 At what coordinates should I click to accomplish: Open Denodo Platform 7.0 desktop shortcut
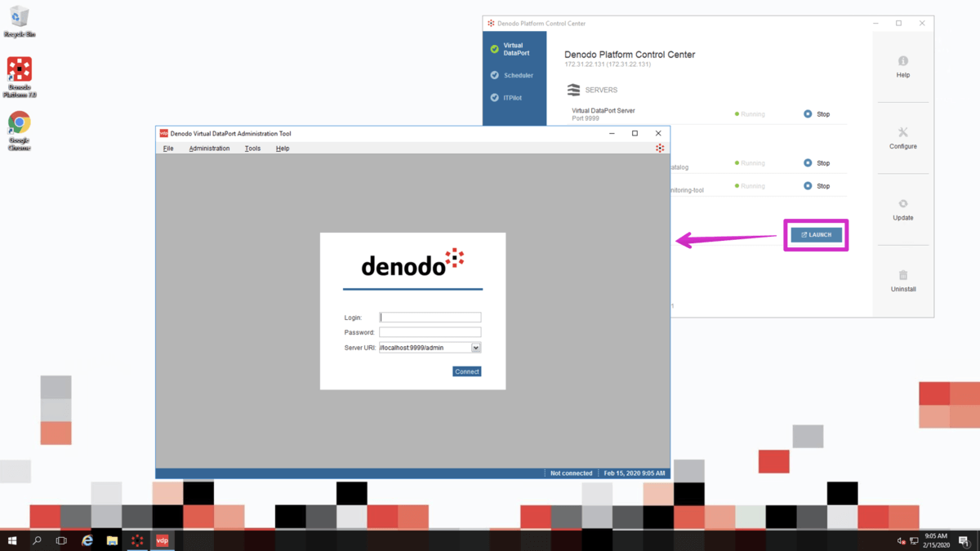click(20, 78)
